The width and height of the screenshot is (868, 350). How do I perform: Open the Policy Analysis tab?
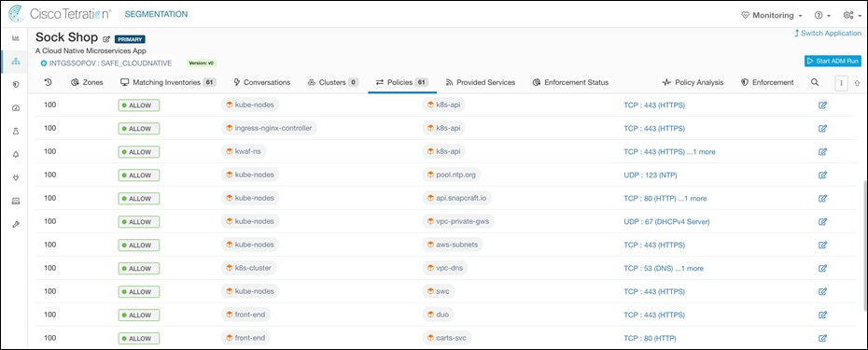tap(693, 82)
